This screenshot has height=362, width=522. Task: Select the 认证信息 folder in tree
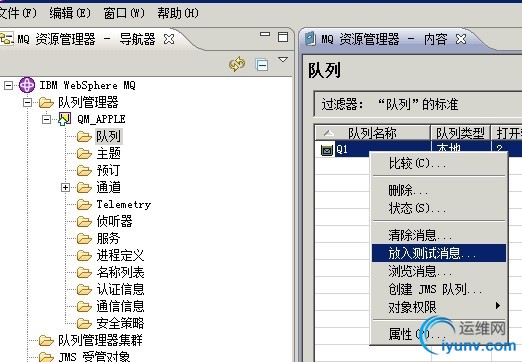pos(120,289)
